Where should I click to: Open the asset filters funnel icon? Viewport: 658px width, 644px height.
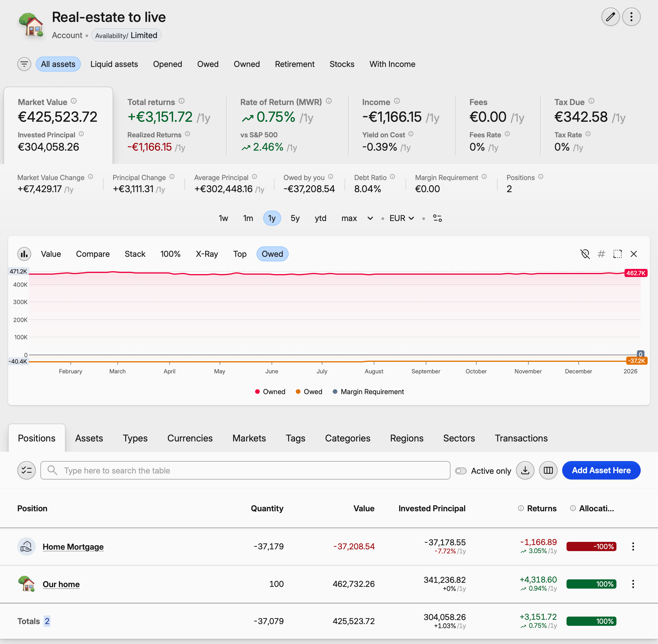(x=24, y=64)
